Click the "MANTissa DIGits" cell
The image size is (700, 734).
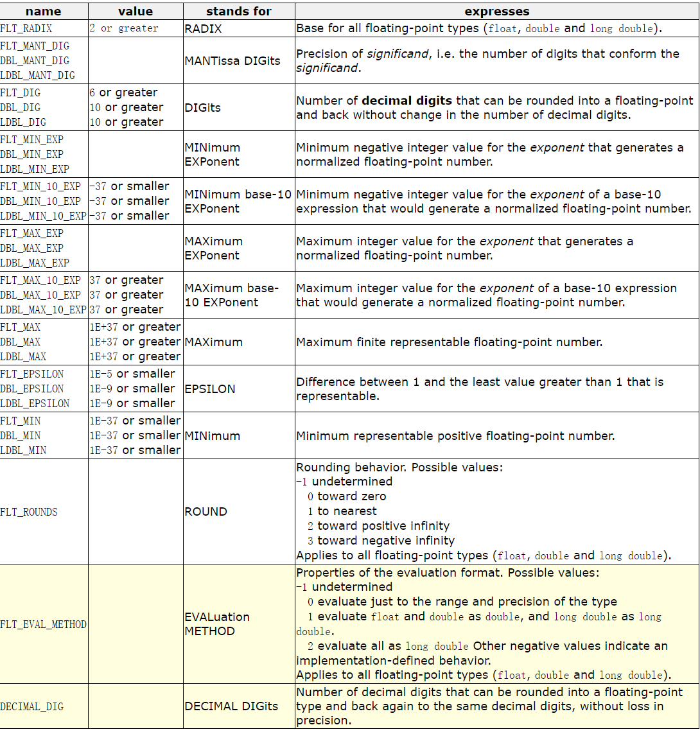[x=232, y=61]
